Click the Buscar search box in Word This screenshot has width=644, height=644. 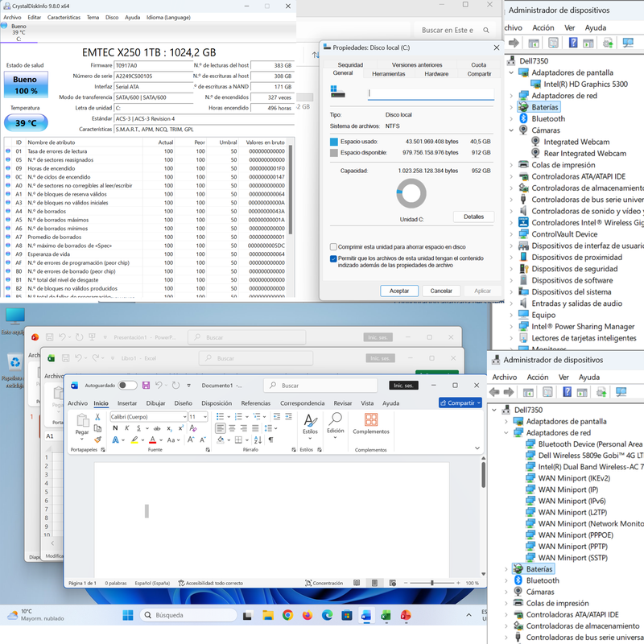(320, 386)
